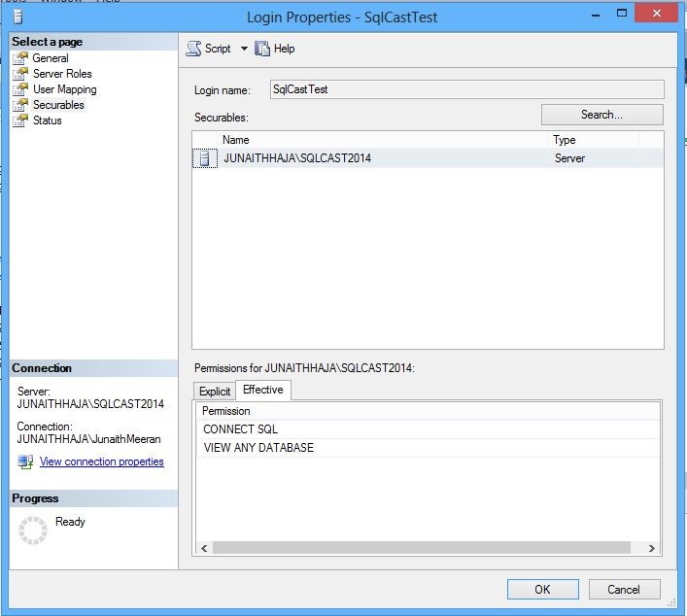Click the connection properties computer icon
The image size is (687, 616).
(25, 462)
